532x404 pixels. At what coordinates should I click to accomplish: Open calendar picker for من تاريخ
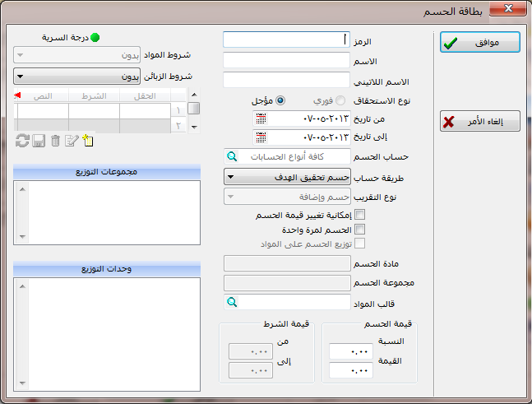point(261,118)
